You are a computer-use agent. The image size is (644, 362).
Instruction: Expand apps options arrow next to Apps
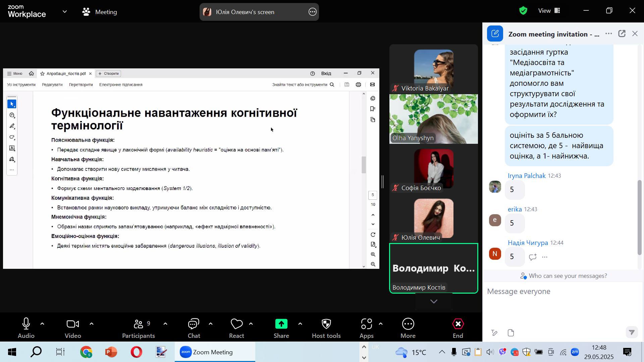[381, 324]
